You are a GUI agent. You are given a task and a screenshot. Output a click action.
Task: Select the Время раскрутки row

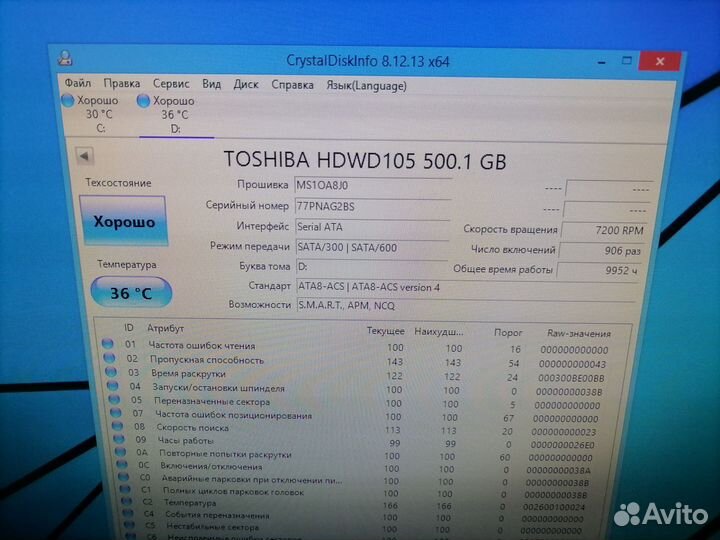tap(357, 375)
